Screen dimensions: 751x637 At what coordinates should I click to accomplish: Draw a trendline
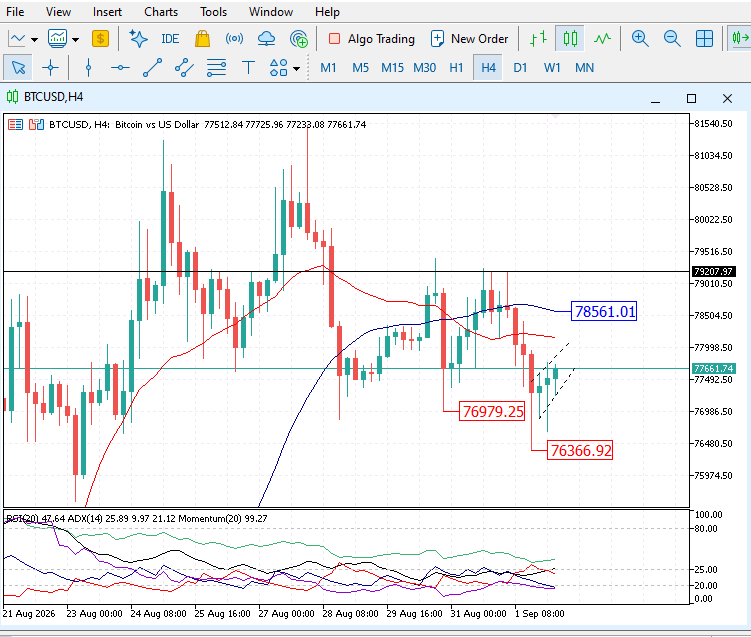tap(152, 68)
